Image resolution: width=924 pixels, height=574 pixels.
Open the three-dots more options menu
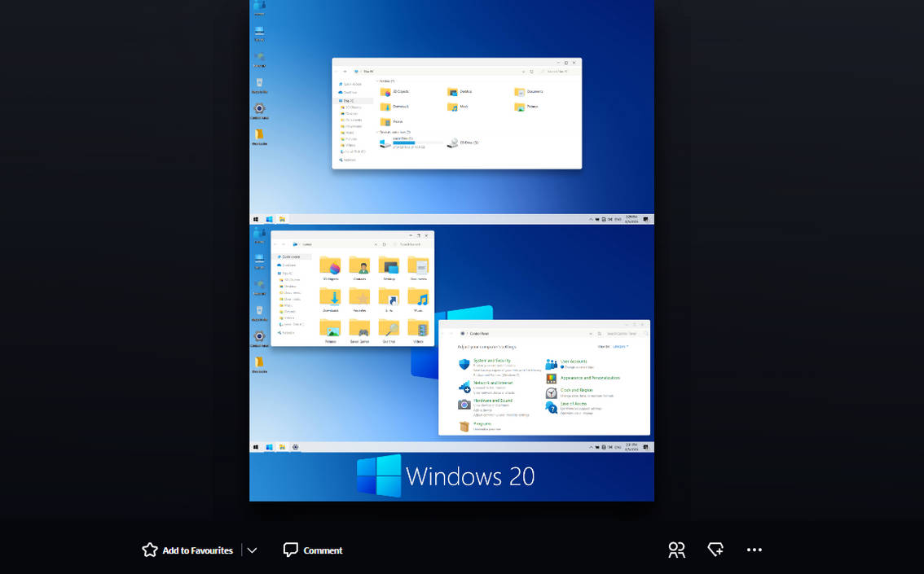tap(755, 550)
